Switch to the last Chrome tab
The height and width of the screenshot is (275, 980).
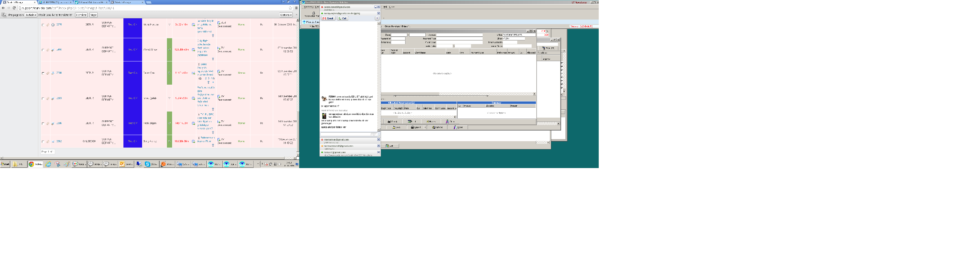(x=126, y=2)
